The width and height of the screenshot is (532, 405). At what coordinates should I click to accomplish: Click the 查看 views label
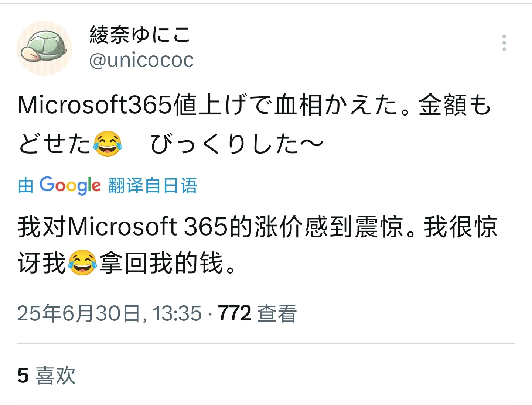click(x=277, y=313)
